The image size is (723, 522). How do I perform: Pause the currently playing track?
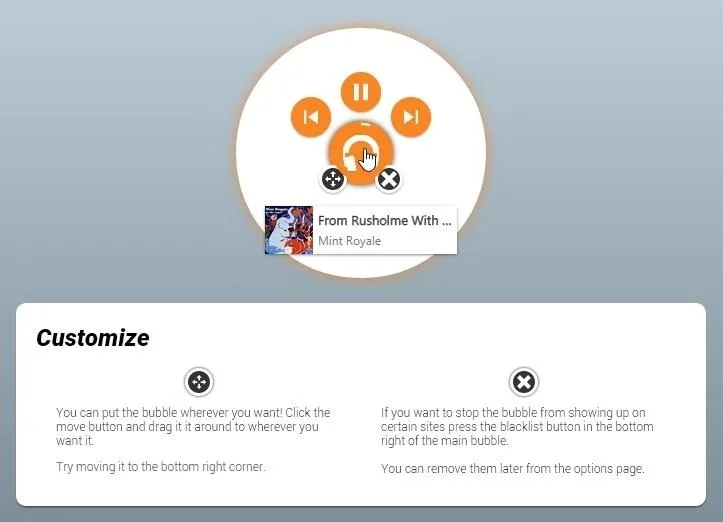361,92
